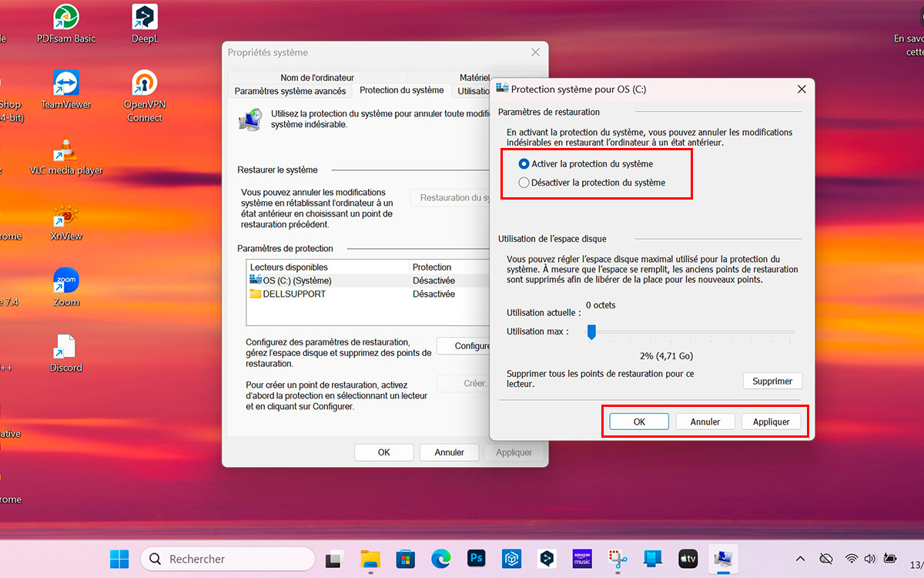The width and height of the screenshot is (924, 578).
Task: Adjust the 'Utilisation max' disk space slider
Action: click(591, 332)
